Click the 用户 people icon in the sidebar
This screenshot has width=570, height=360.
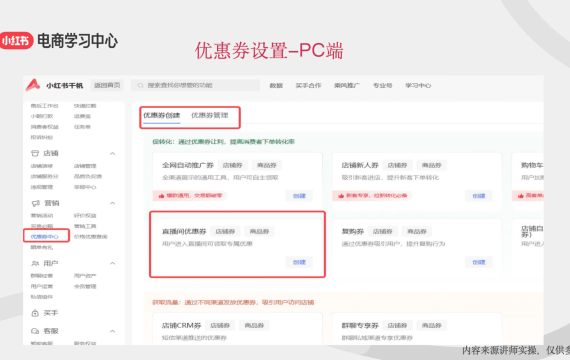tap(35, 263)
